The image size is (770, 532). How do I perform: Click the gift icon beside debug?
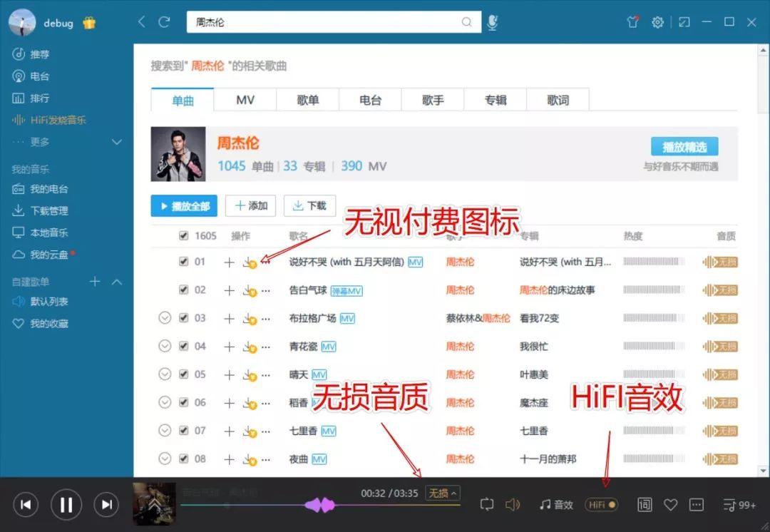89,23
